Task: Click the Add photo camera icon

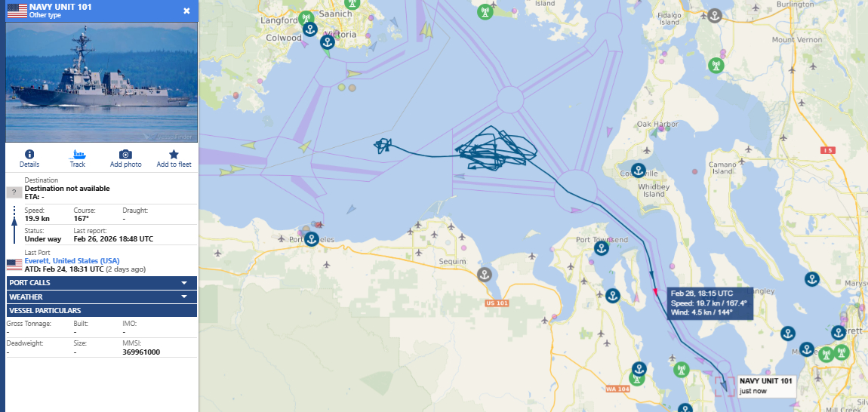Action: click(x=125, y=155)
